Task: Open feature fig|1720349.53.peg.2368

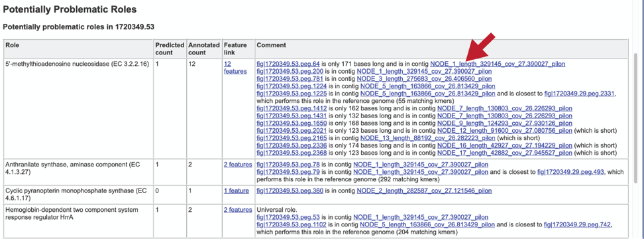Action: 292,153
